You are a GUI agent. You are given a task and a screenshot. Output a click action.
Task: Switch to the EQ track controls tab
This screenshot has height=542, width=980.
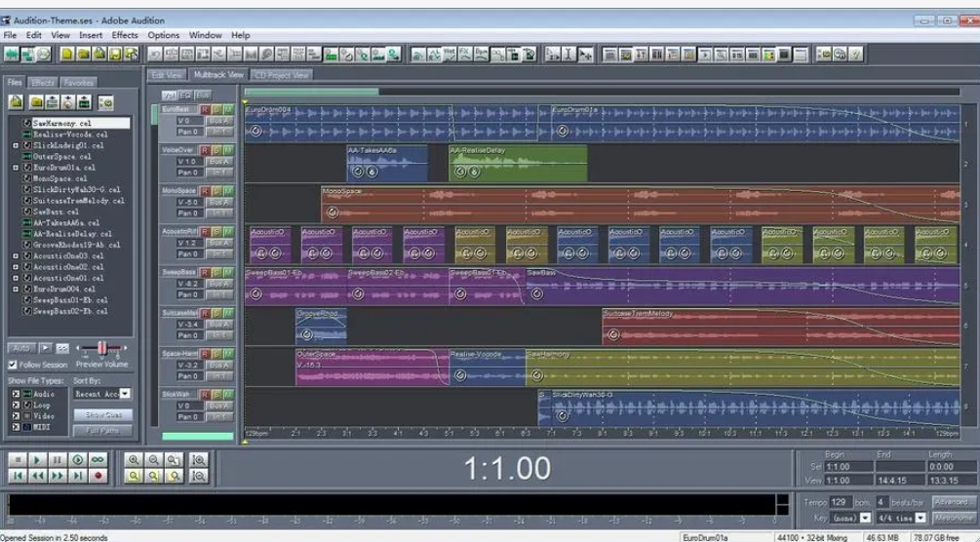[x=185, y=95]
